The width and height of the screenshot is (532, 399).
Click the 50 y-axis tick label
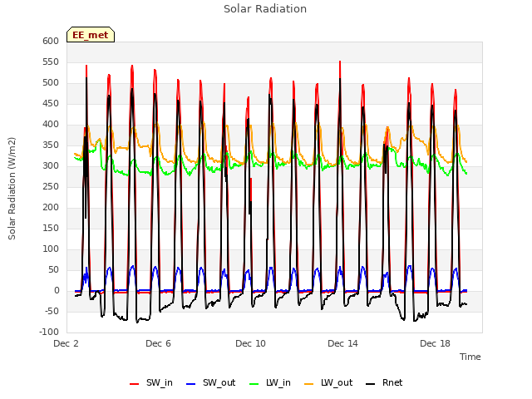(x=54, y=269)
